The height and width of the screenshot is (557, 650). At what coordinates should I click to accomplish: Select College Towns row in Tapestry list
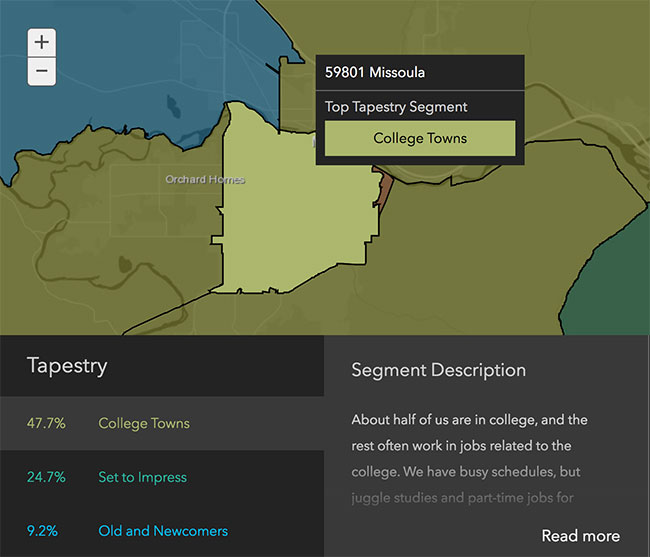144,423
